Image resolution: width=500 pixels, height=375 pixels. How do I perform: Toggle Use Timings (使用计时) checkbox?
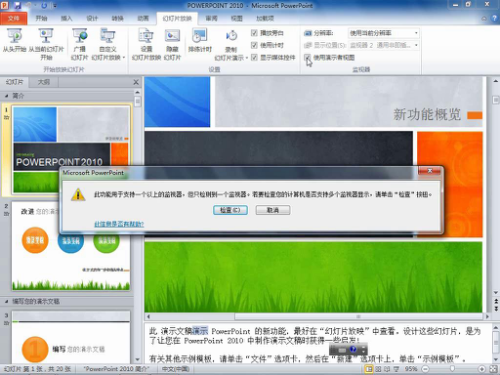pyautogui.click(x=254, y=45)
